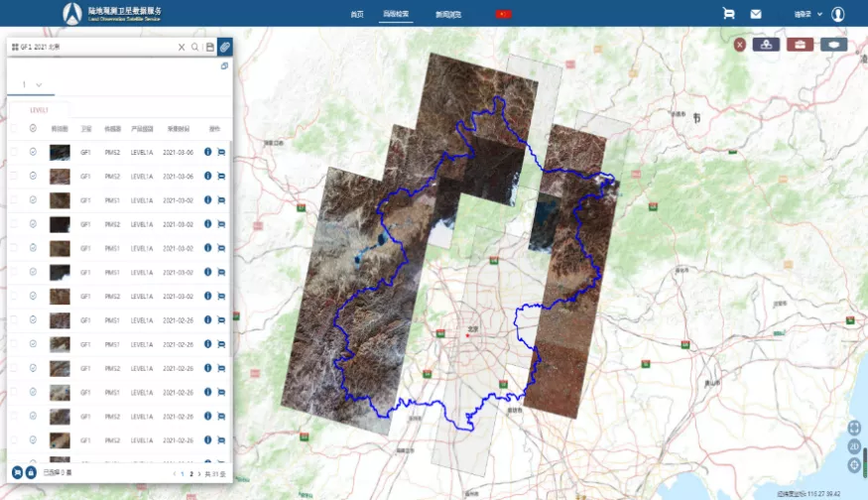The height and width of the screenshot is (500, 868).
Task: Click the red briefcase toolbox button
Action: [798, 44]
